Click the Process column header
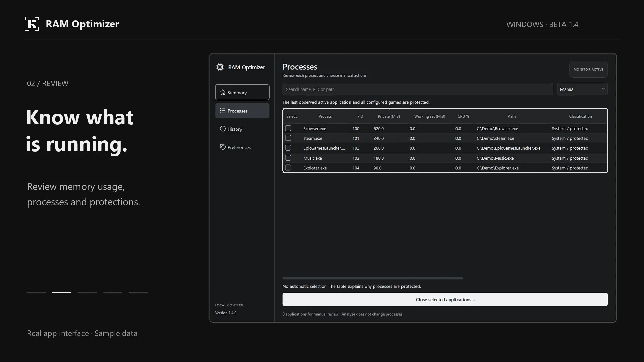644x362 pixels. [325, 116]
